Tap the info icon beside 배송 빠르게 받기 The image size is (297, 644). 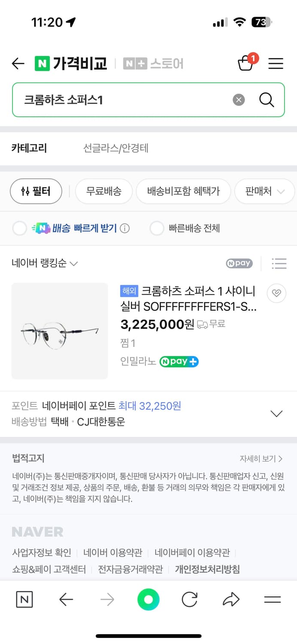point(124,228)
